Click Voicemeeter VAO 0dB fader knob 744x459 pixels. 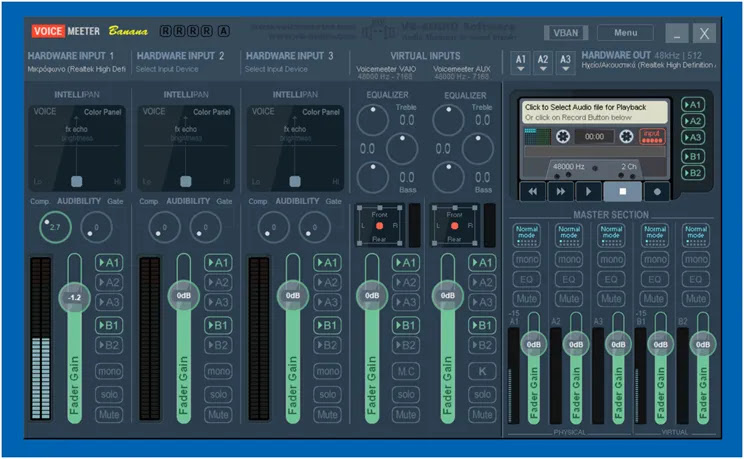coord(372,295)
